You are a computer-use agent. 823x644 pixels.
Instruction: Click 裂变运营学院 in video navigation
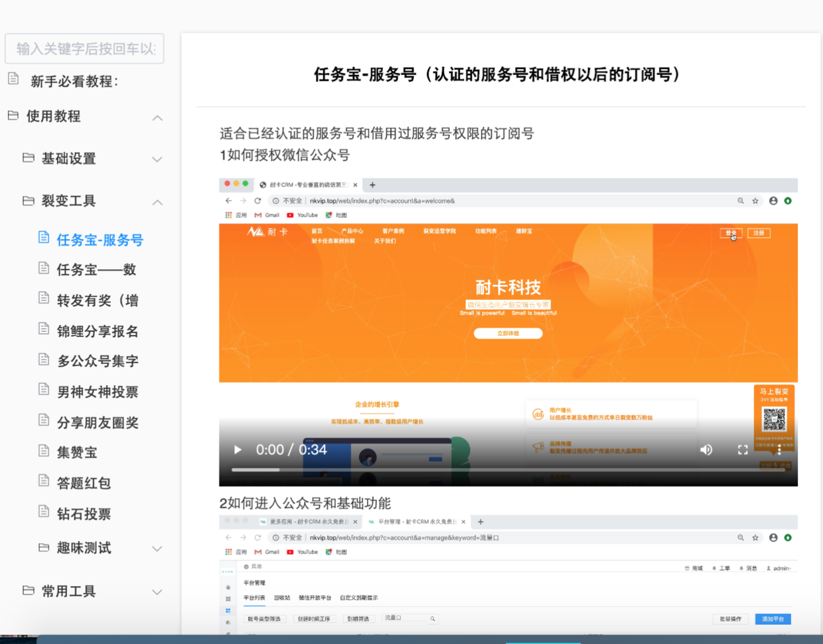440,231
